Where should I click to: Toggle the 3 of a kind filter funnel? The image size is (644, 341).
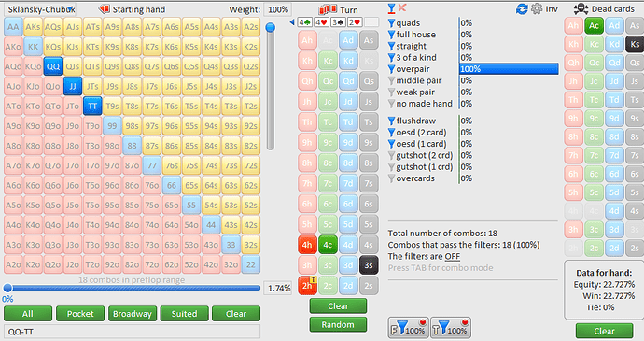tap(391, 58)
